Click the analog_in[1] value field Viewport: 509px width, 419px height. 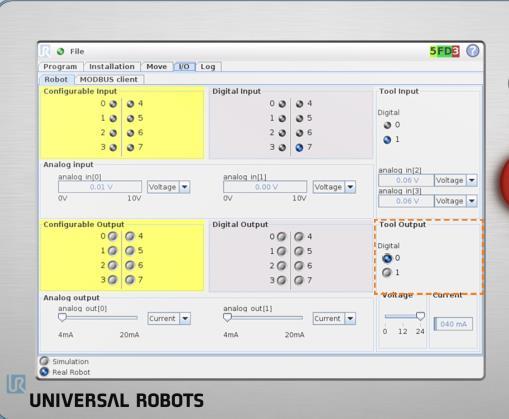[x=265, y=187]
